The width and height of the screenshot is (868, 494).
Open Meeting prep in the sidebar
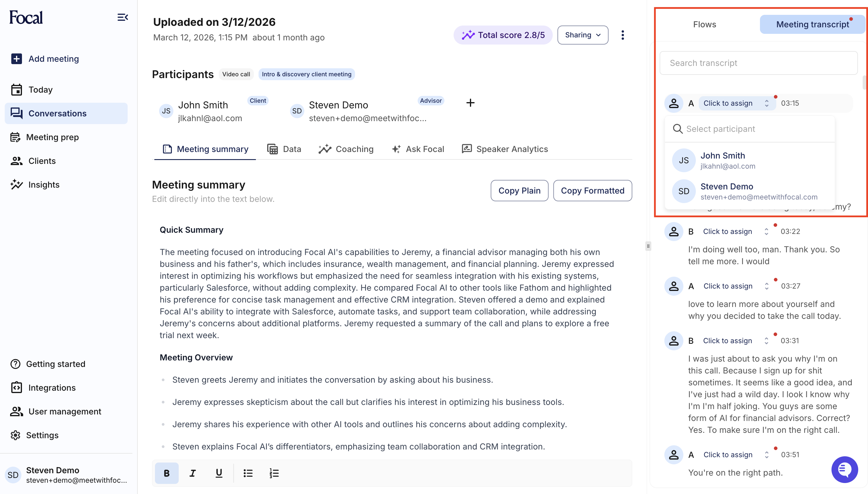point(53,137)
